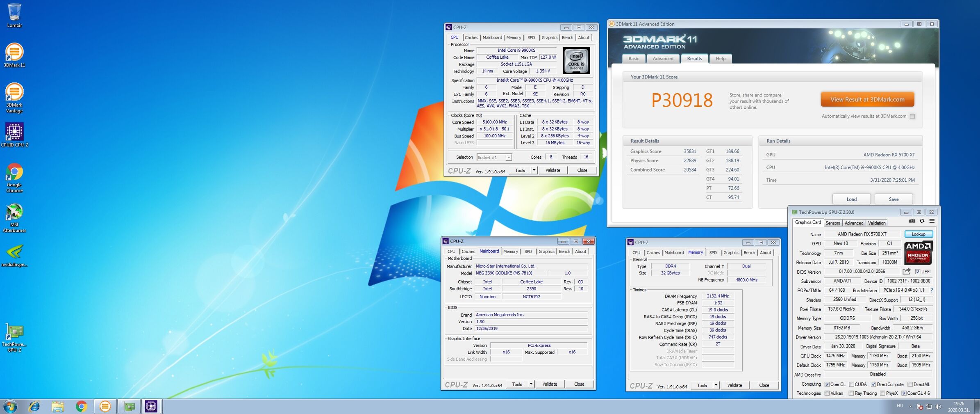Screen dimensions: 980x414
Task: Open the Google Chrome desktop shortcut
Action: point(14,178)
